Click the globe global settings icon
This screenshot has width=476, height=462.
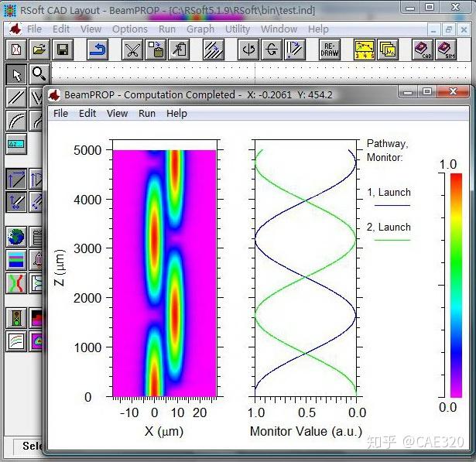(x=16, y=237)
